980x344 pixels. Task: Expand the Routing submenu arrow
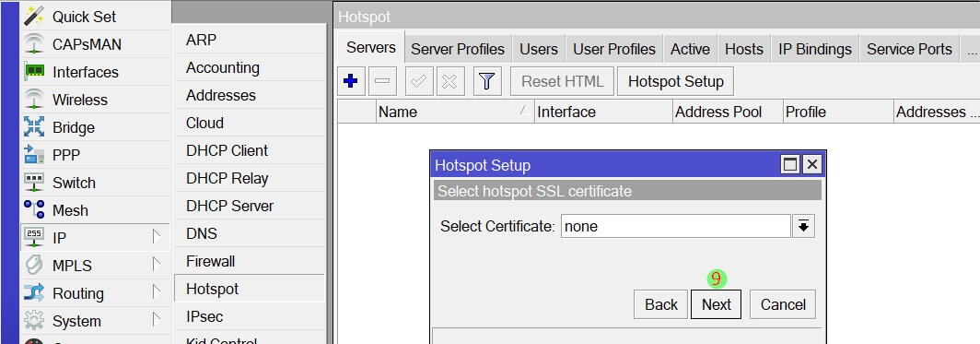(x=157, y=292)
